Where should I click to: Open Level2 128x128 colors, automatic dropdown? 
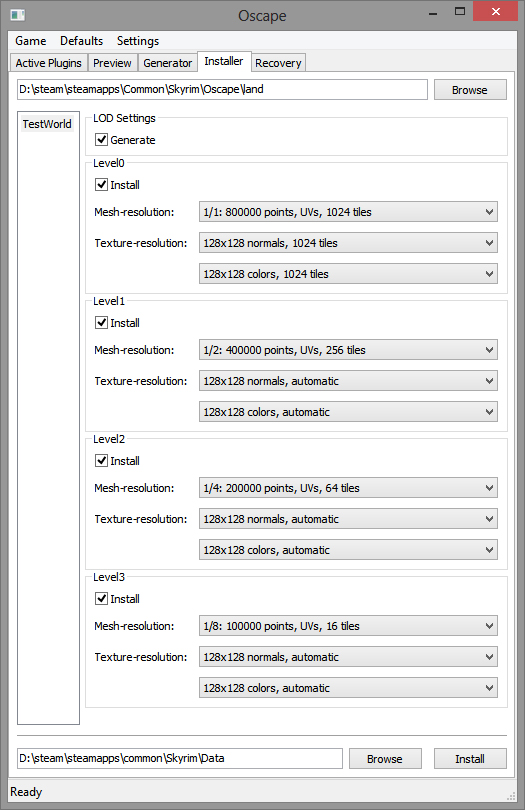tap(348, 550)
